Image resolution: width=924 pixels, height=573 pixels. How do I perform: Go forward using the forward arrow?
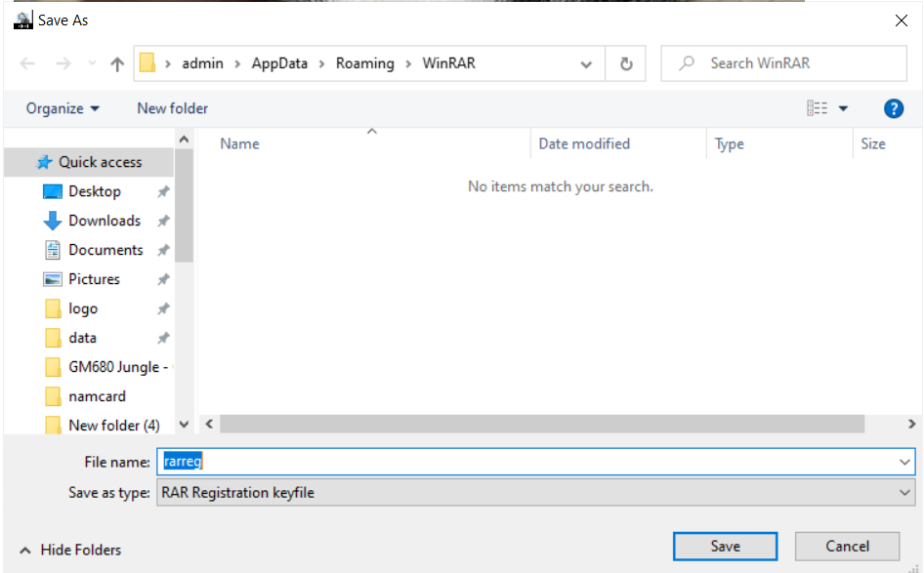63,63
